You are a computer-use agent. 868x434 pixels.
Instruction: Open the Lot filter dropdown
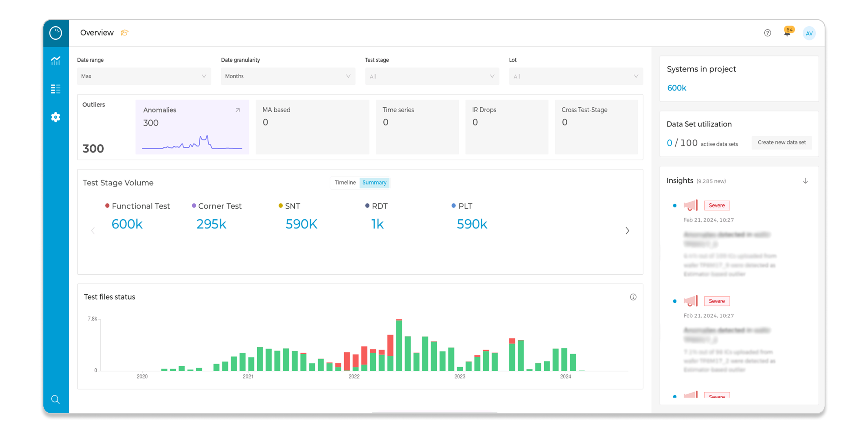coord(575,76)
